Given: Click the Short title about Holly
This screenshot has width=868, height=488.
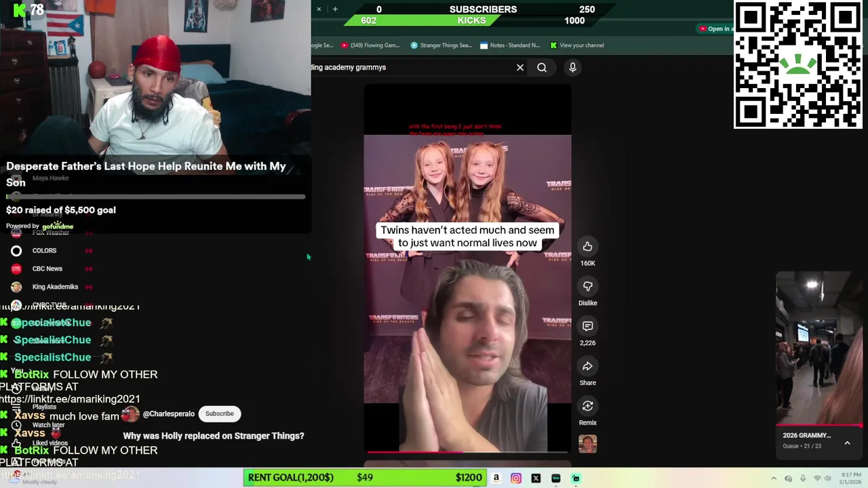Looking at the screenshot, I should point(214,436).
